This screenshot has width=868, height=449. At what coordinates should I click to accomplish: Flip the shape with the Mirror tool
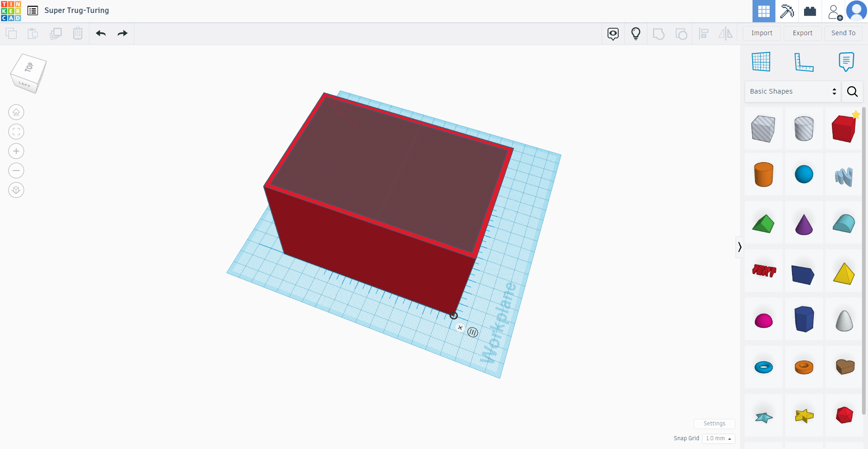click(725, 33)
